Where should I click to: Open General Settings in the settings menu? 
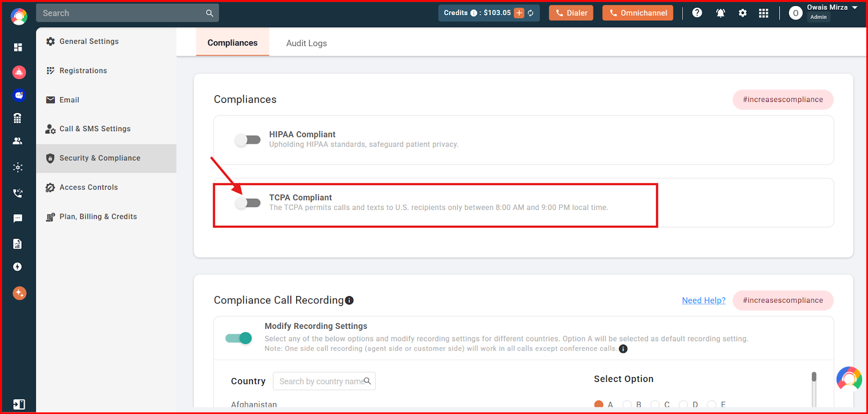[x=106, y=41]
